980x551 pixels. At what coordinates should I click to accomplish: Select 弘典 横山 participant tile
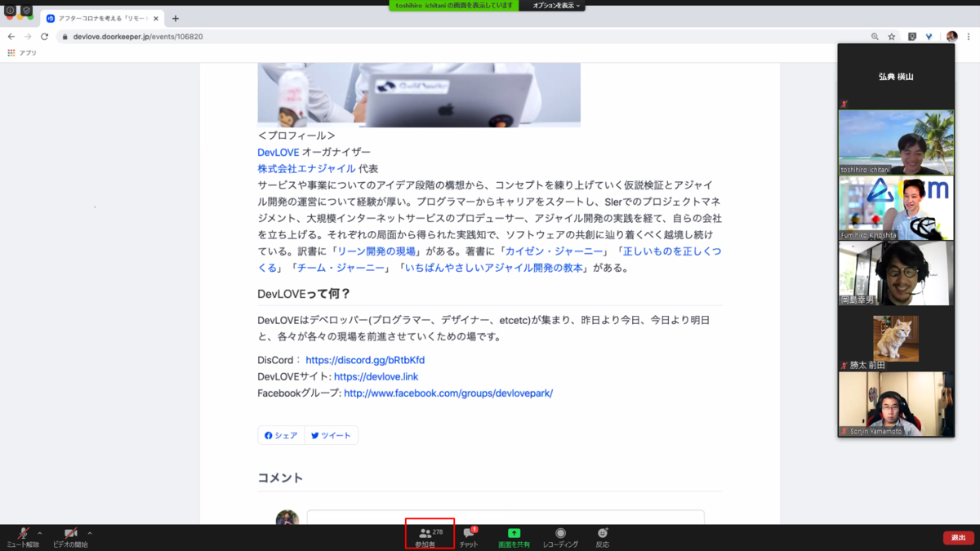(x=896, y=76)
